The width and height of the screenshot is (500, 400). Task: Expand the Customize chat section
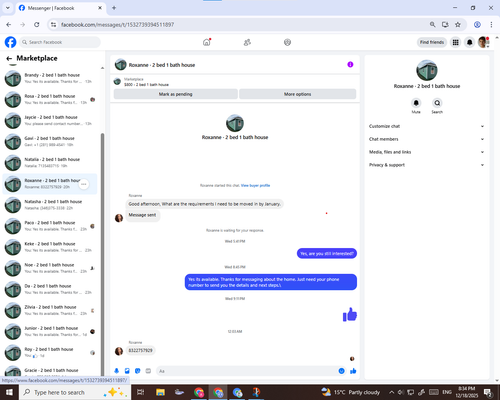[426, 126]
